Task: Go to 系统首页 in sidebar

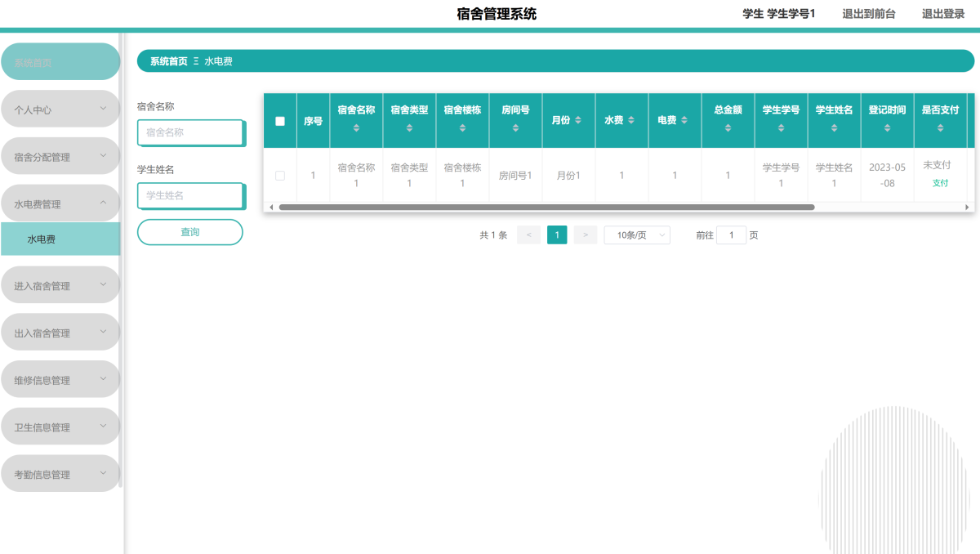Action: point(60,62)
